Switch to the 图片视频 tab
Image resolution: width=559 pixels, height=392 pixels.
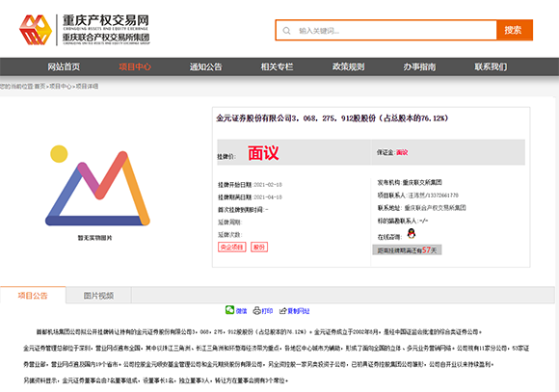[98, 295]
